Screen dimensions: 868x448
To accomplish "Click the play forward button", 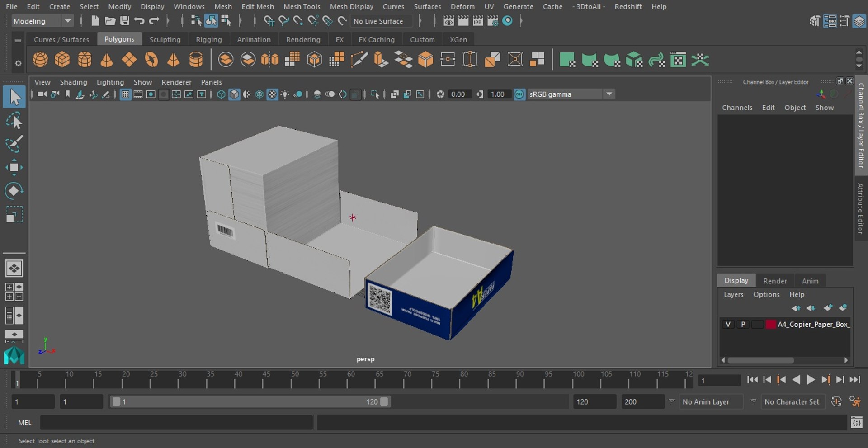I will pos(811,380).
